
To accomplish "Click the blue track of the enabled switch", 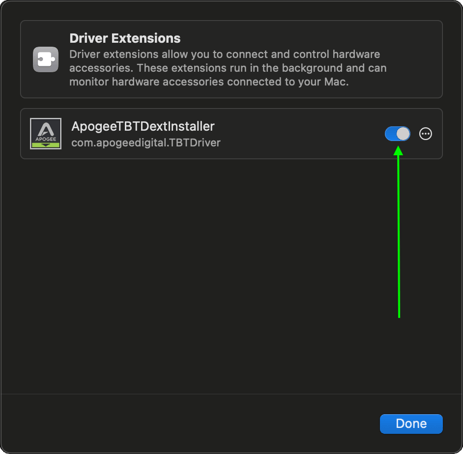I will tap(391, 134).
